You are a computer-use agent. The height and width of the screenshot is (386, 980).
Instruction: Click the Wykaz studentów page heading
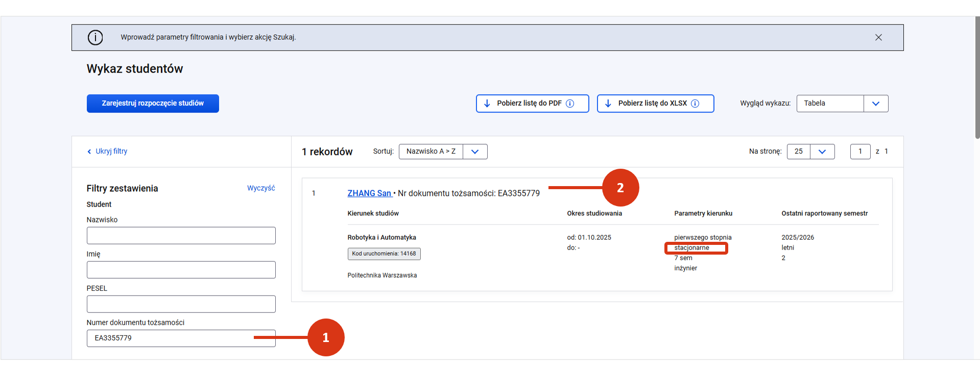[x=135, y=69]
